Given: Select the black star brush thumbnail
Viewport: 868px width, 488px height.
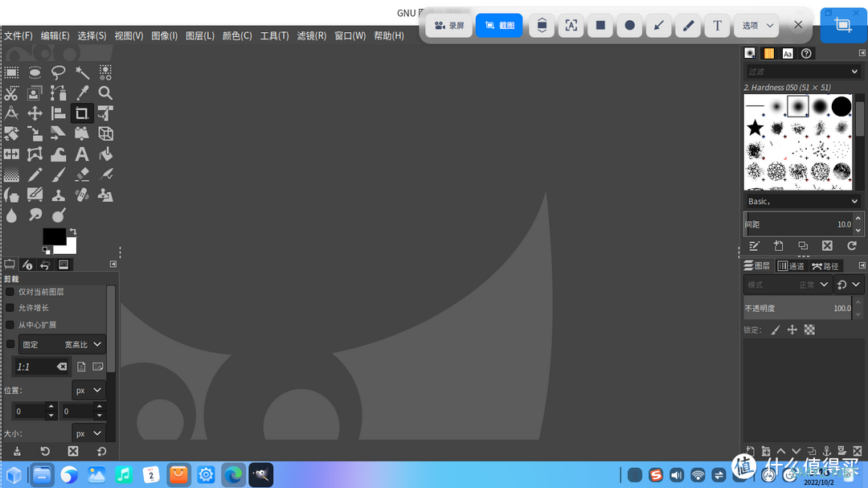Looking at the screenshot, I should [x=755, y=128].
